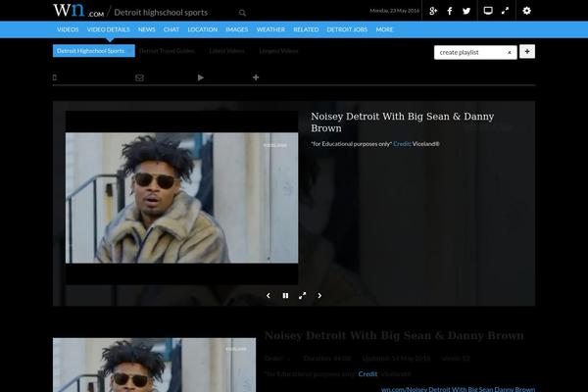Click the monitor display icon
The width and height of the screenshot is (588, 392).
[x=488, y=11]
